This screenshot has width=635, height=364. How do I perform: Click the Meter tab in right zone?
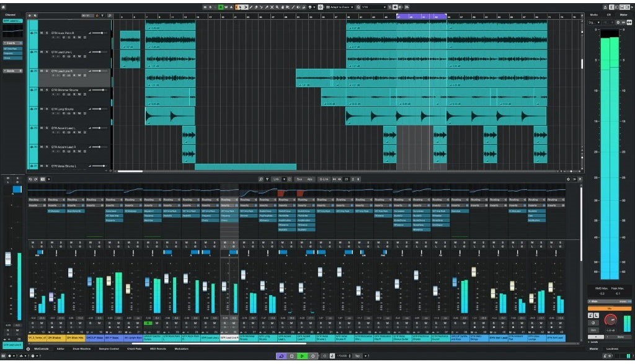click(624, 15)
